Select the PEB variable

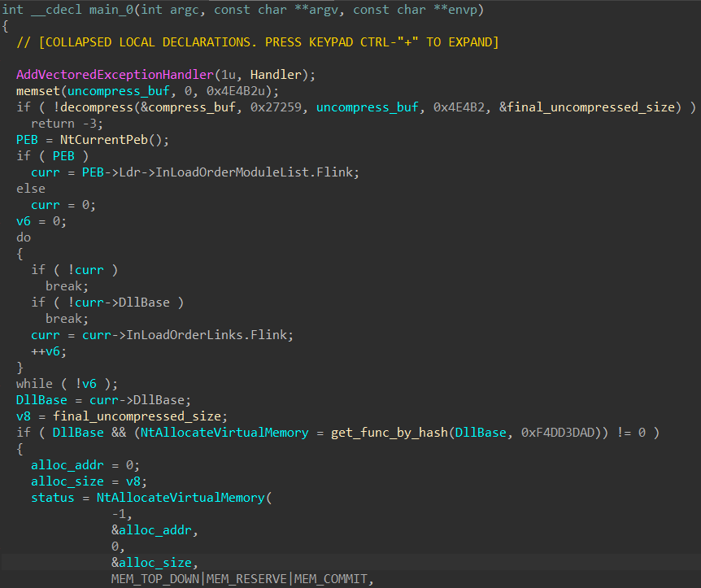tap(26, 139)
